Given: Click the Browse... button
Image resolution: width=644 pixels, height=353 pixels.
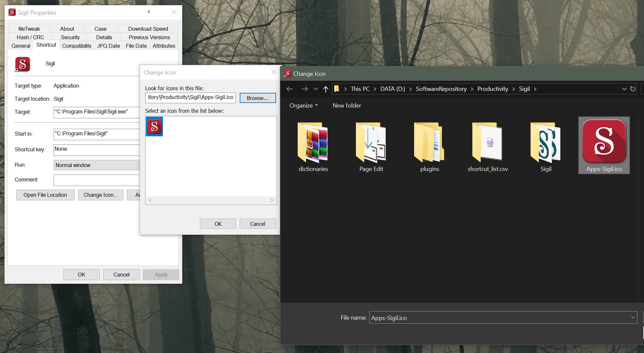Looking at the screenshot, I should click(257, 98).
